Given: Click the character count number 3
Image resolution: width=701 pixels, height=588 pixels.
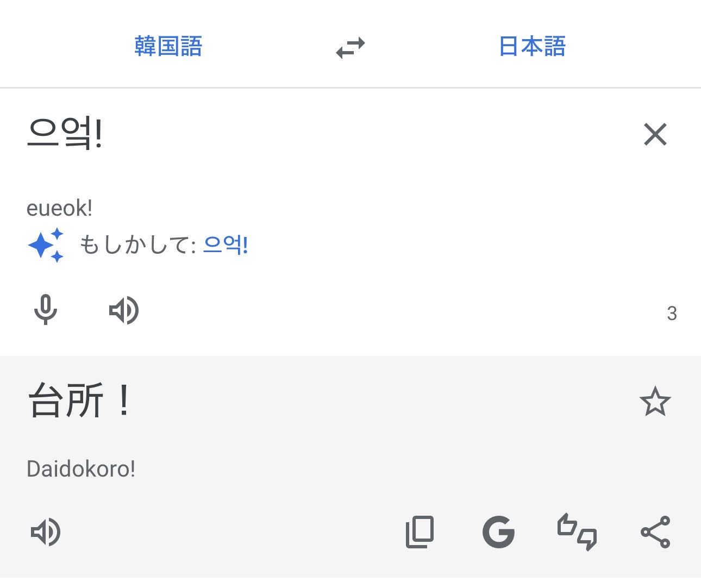Looking at the screenshot, I should point(672,314).
